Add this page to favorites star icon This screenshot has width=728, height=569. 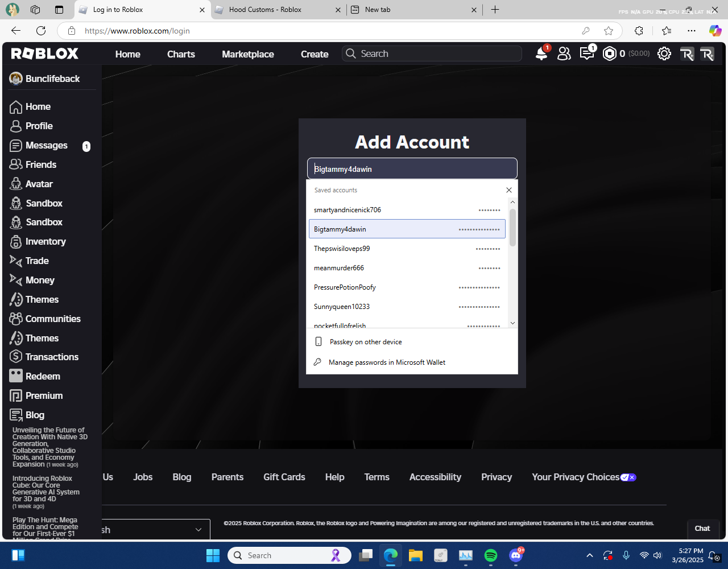coord(609,31)
